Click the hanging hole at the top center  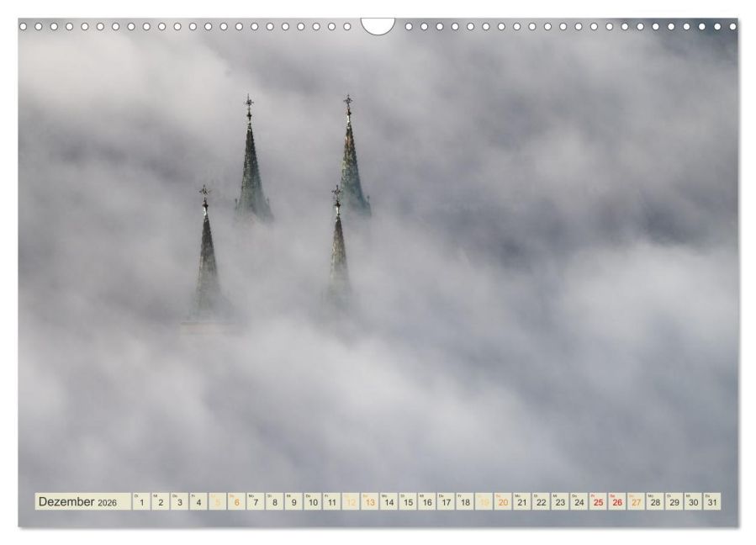click(378, 25)
